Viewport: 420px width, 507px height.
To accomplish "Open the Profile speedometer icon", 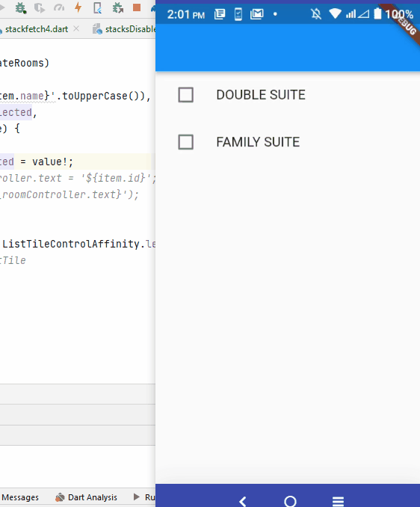I will (59, 7).
